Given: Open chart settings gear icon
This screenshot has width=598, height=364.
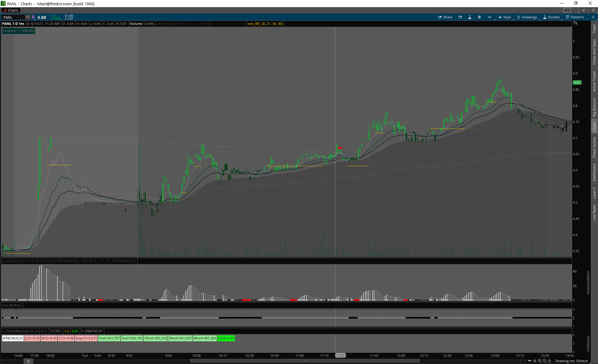Looking at the screenshot, I should pos(479,17).
